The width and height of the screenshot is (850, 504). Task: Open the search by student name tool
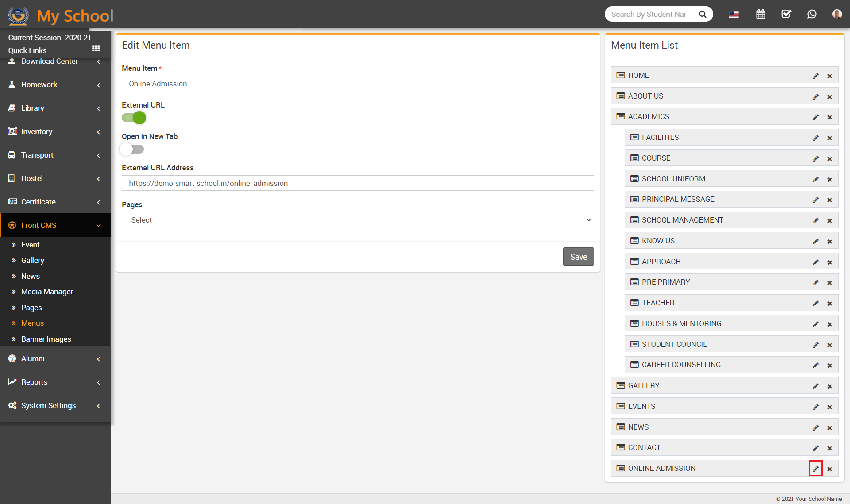click(651, 14)
